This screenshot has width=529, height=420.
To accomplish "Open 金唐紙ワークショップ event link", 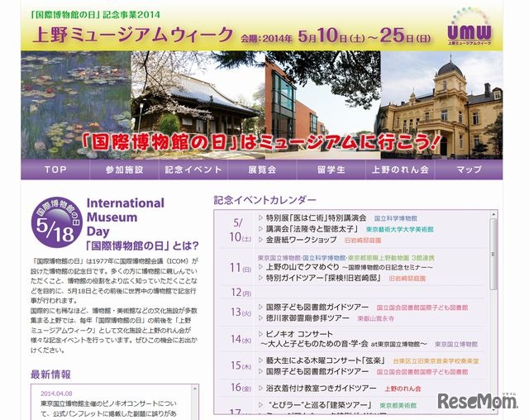I will coord(301,240).
